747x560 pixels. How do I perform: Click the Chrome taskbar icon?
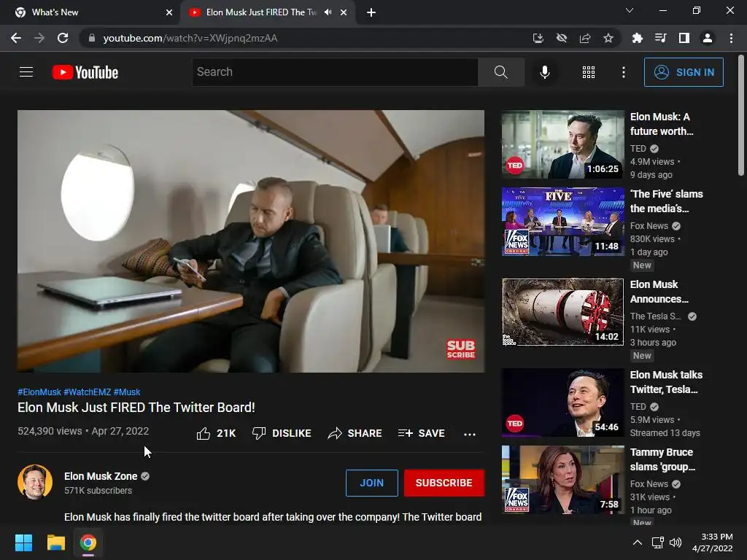(x=88, y=542)
